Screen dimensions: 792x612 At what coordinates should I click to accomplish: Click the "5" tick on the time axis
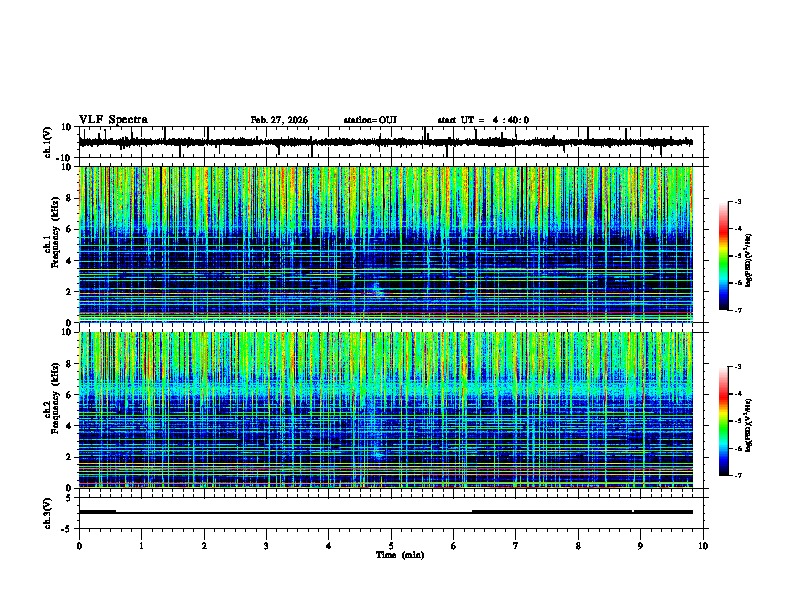391,545
